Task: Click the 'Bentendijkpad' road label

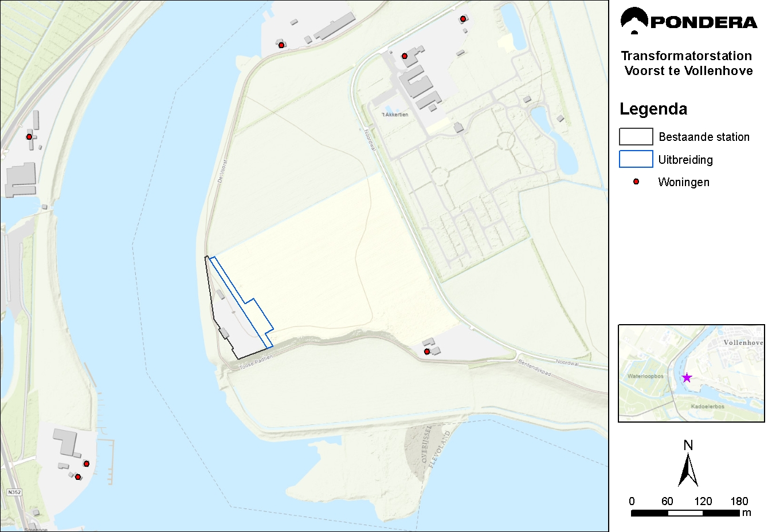Action: coord(534,368)
